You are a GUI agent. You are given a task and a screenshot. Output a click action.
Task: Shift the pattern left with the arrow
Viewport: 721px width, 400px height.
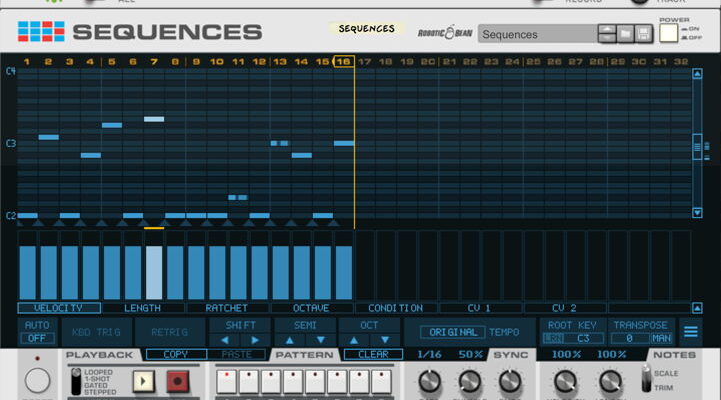(x=226, y=340)
